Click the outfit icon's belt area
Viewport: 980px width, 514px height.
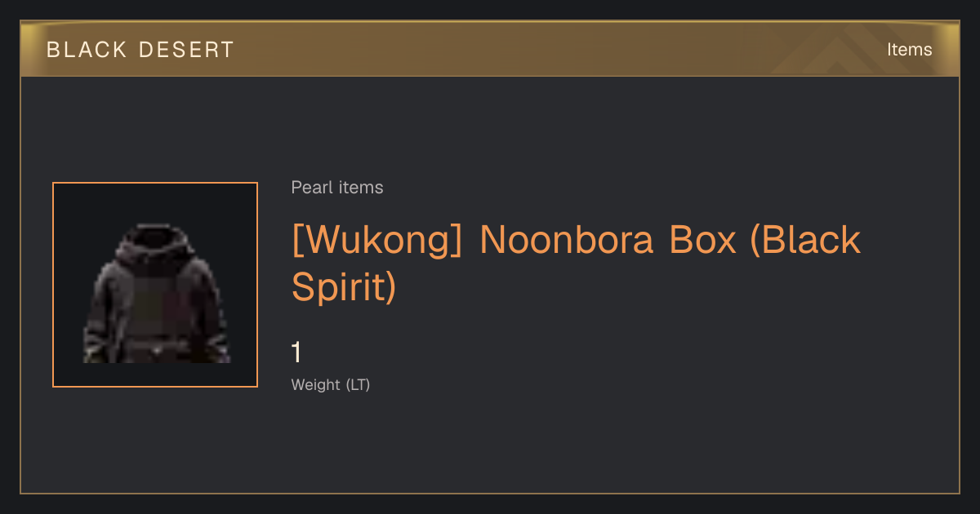point(157,351)
